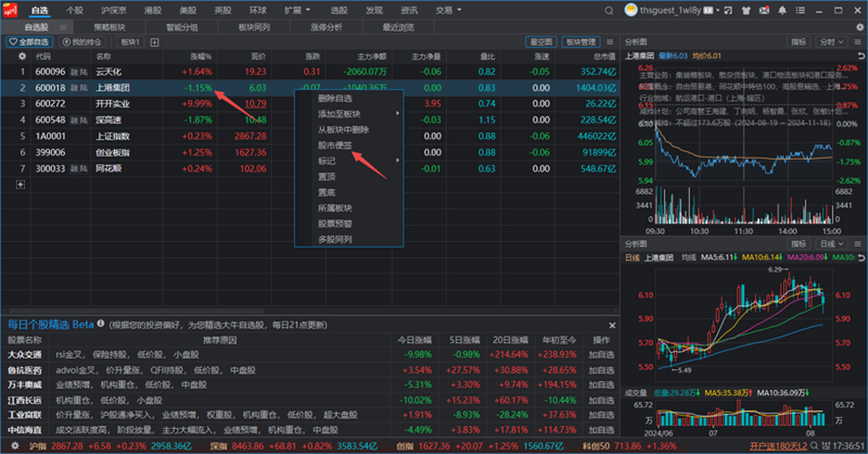Select 全部自选 filter
The image size is (868, 454).
[x=30, y=42]
